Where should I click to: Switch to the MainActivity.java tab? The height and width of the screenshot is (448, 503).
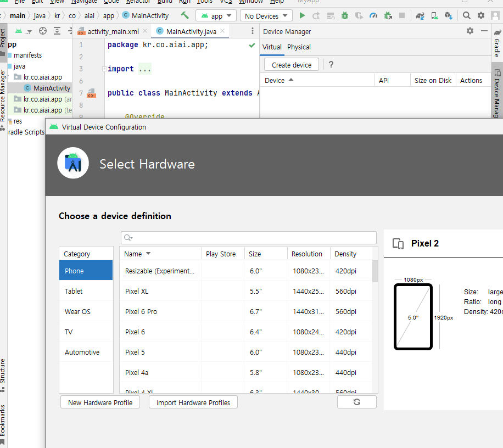pyautogui.click(x=191, y=31)
